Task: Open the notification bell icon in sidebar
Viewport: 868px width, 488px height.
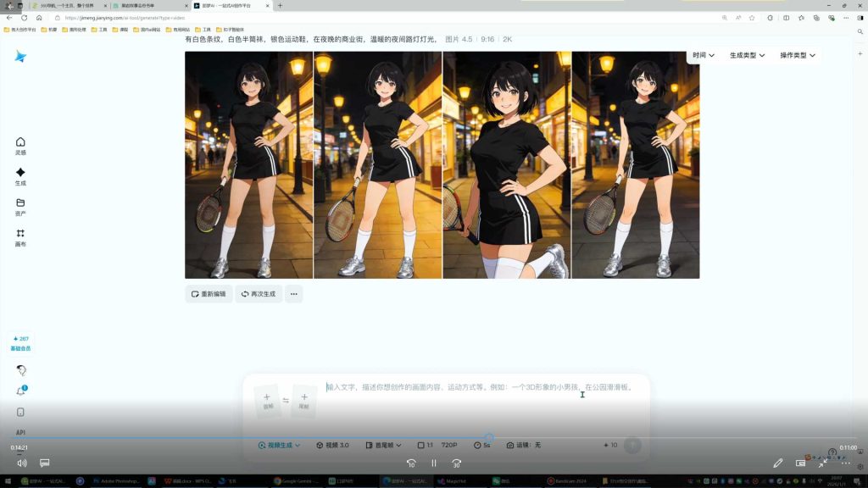Action: coord(20,390)
